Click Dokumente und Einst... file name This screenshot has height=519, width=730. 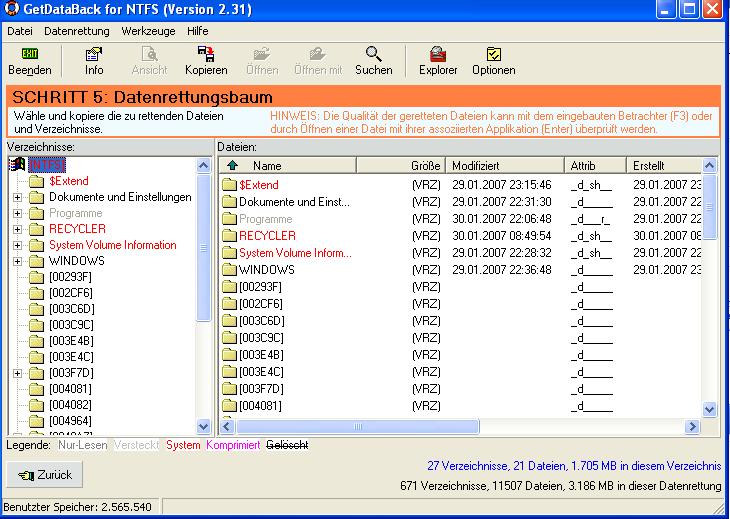(x=294, y=202)
